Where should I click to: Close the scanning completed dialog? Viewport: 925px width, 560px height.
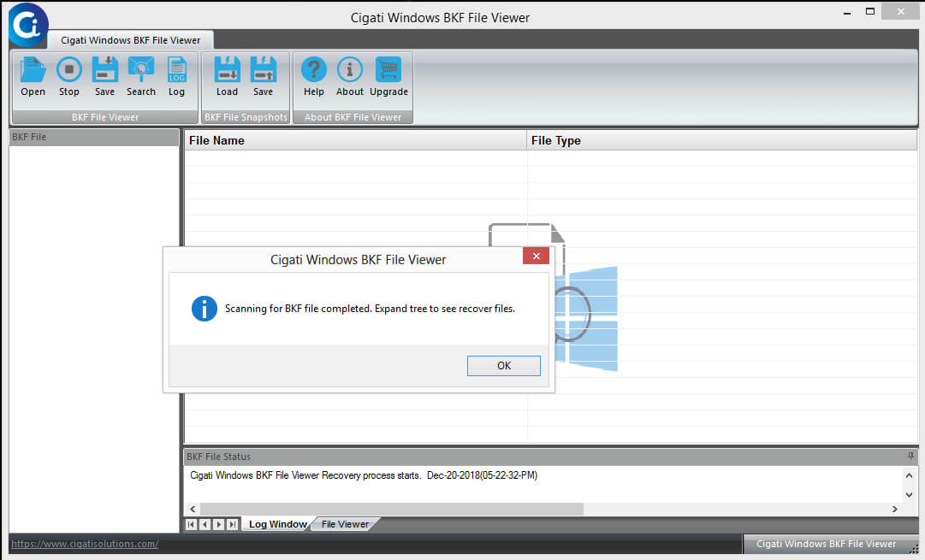point(536,256)
